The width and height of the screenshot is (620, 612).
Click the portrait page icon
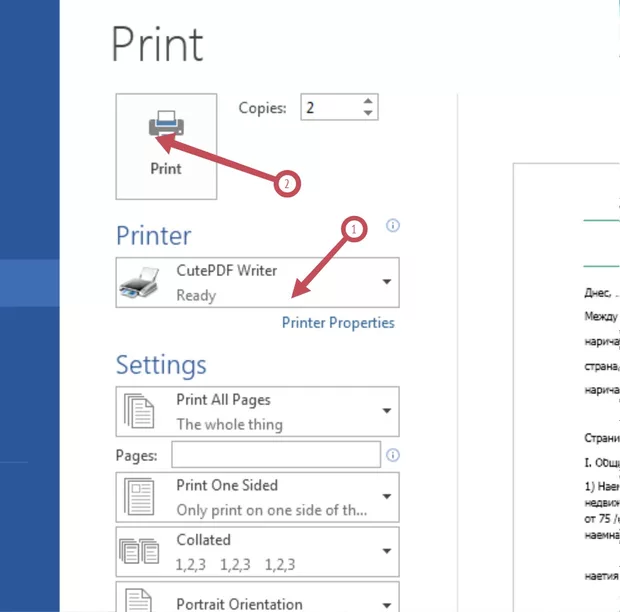point(138,600)
